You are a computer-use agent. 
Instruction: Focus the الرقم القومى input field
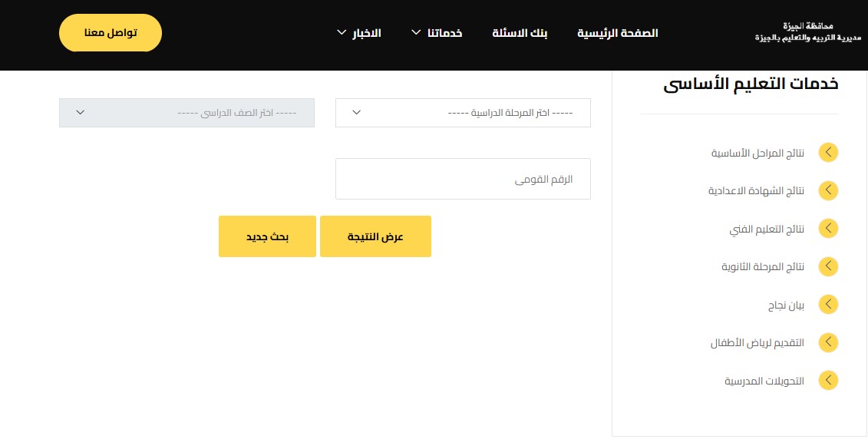tap(463, 179)
